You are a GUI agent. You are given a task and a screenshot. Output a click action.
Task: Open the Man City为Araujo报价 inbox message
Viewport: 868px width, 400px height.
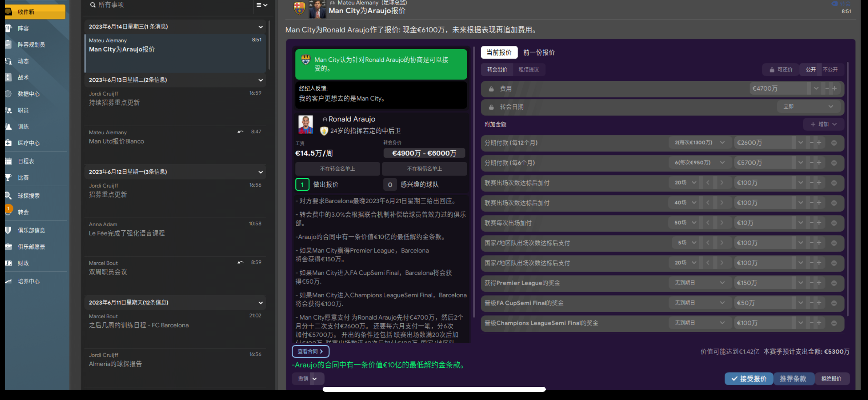175,53
